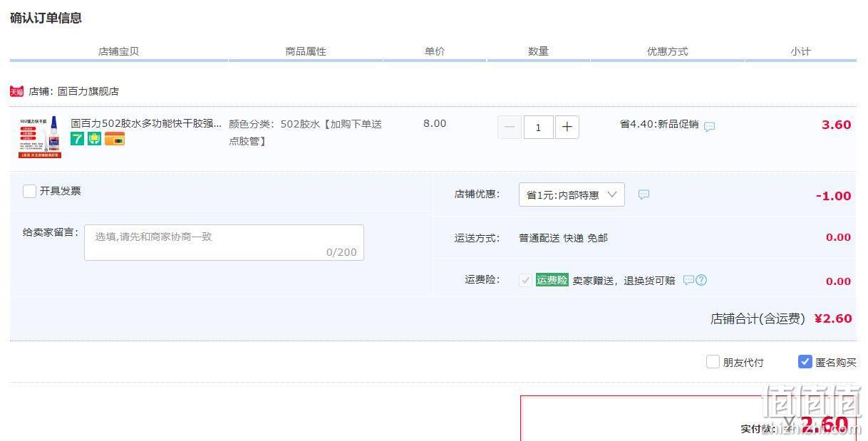
Task: Open the comment bubble beside 店铺优惠 dropdown
Action: (x=644, y=194)
